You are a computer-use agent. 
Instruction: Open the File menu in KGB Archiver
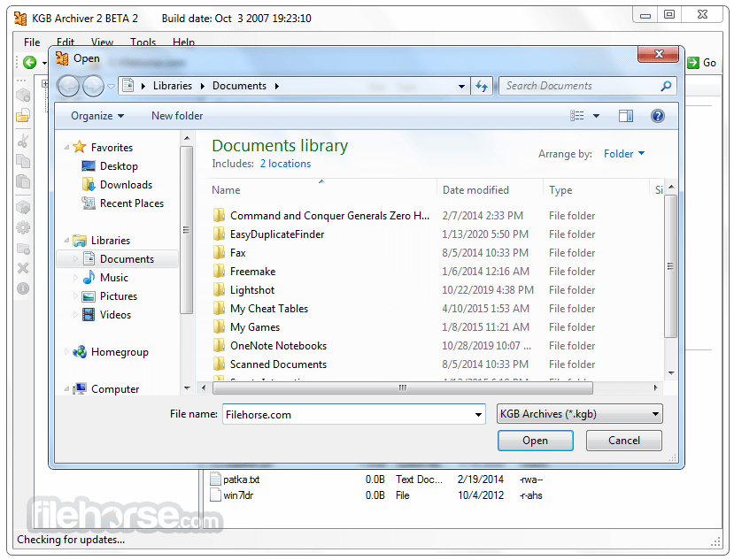(x=32, y=42)
